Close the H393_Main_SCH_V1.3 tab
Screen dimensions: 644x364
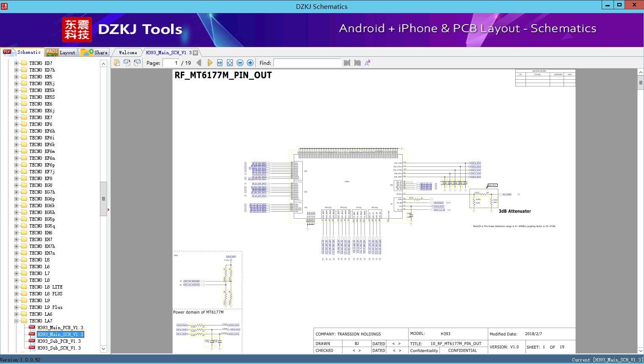(195, 53)
